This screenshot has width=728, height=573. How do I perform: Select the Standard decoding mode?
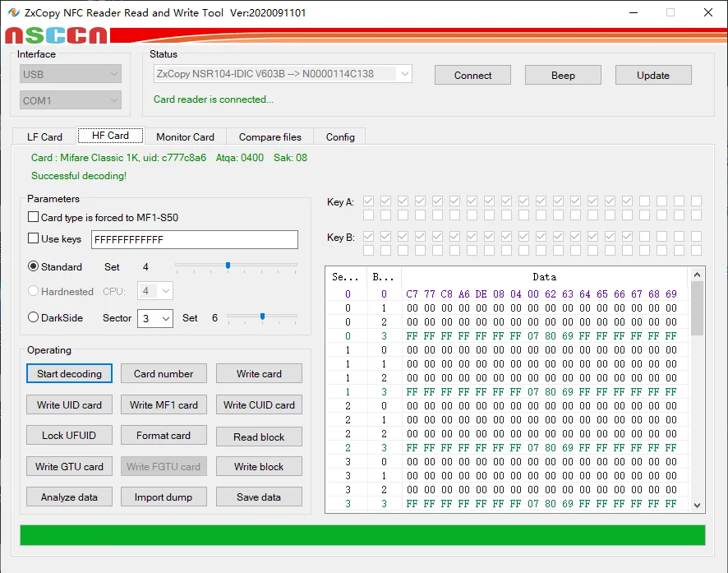(34, 266)
